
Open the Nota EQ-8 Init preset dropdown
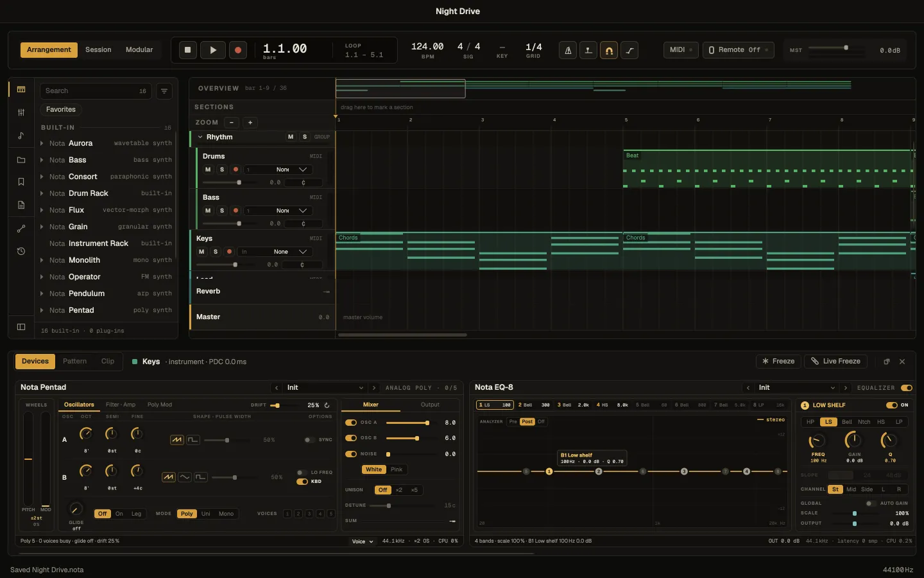tap(797, 388)
